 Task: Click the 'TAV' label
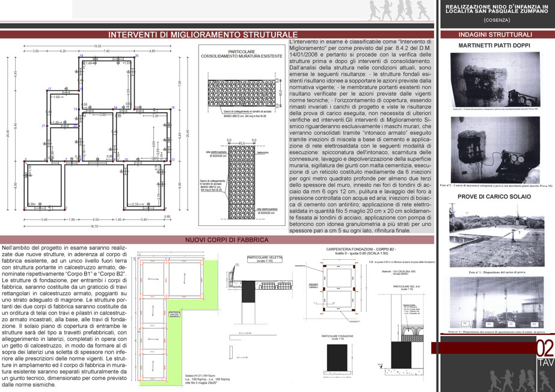click(545, 363)
